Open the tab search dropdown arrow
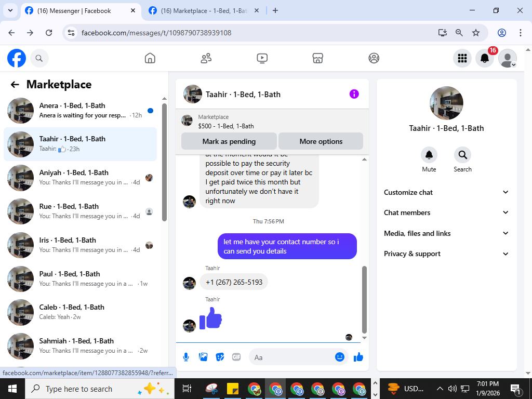This screenshot has height=399, width=532. tap(10, 10)
